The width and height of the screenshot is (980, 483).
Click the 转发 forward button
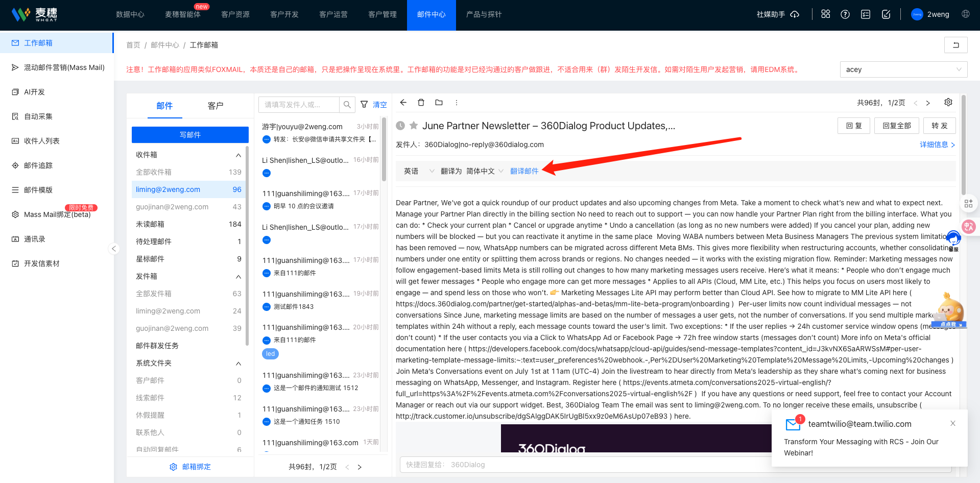(940, 126)
